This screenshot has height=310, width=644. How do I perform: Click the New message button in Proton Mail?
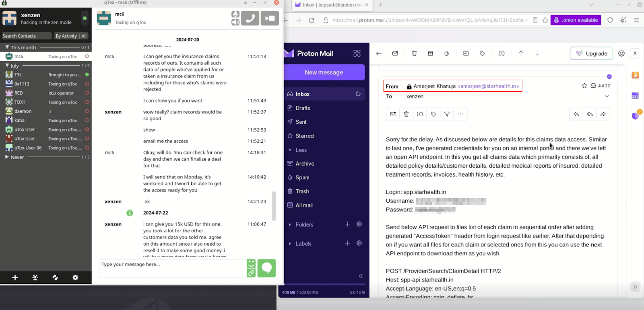pyautogui.click(x=324, y=72)
